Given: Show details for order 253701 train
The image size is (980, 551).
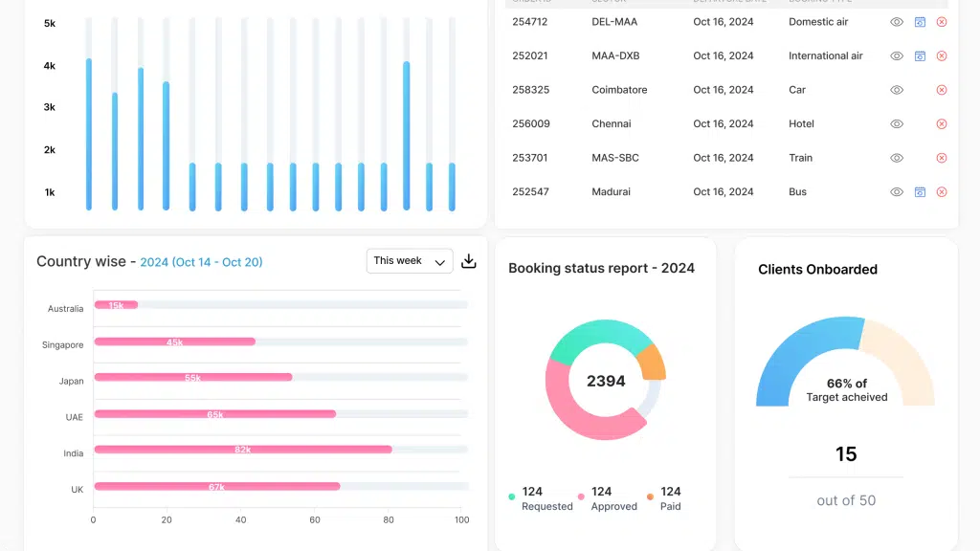Looking at the screenshot, I should point(896,158).
